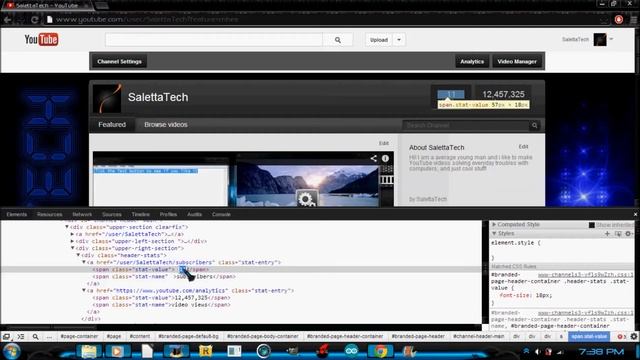This screenshot has height=360, width=640.
Task: Close the DevTools panel with the X
Action: [x=635, y=214]
